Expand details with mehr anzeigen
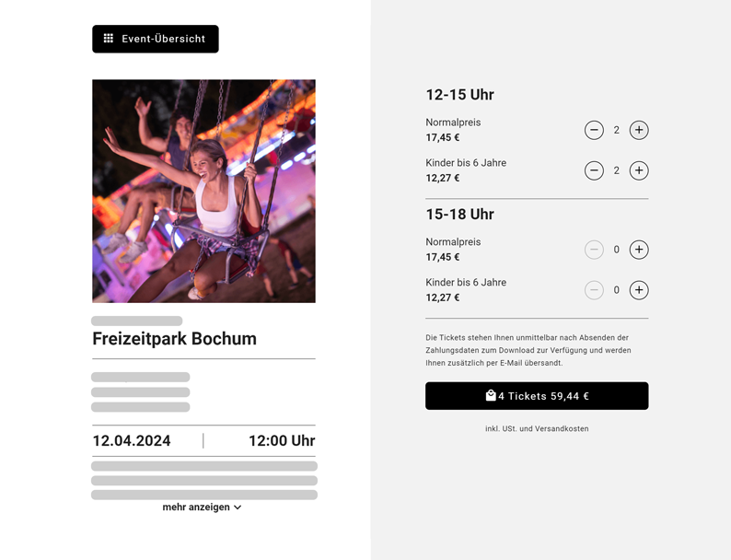Screen dimensions: 731x560 196,507
